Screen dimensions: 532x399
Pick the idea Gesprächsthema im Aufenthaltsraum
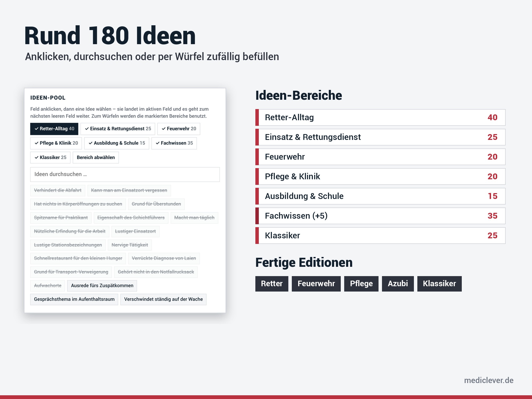tap(74, 299)
